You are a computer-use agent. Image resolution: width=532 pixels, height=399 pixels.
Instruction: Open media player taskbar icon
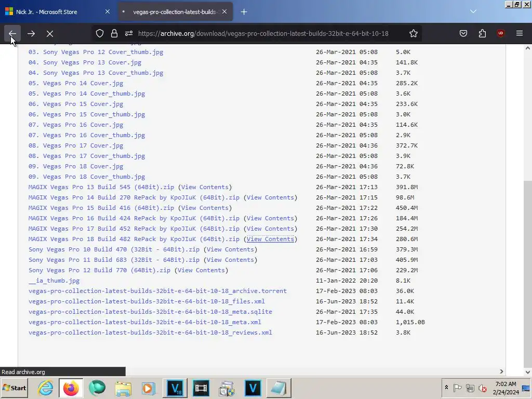[x=148, y=388]
